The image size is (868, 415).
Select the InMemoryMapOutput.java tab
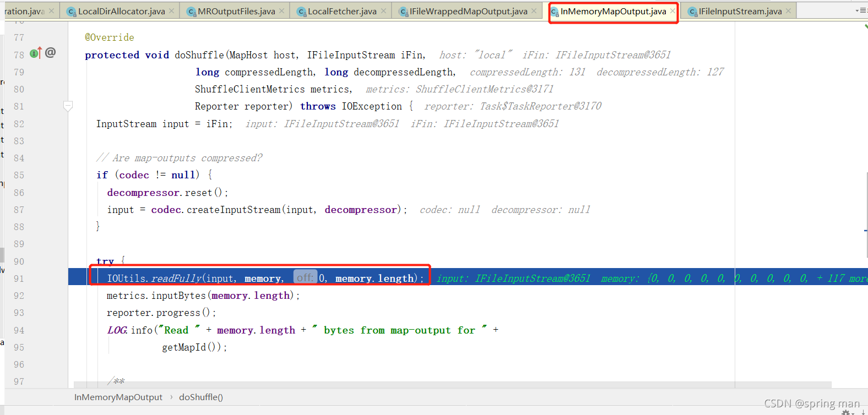pyautogui.click(x=613, y=11)
